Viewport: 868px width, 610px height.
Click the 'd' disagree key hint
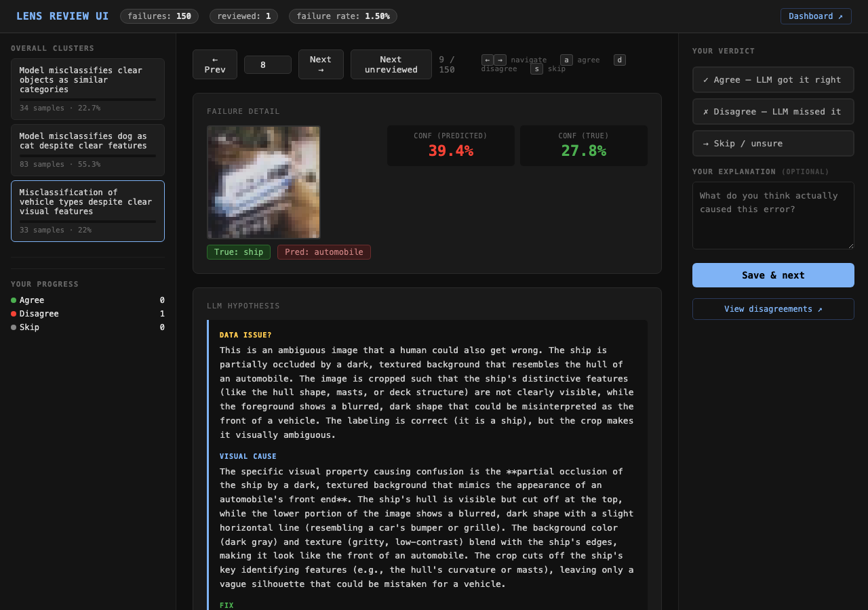tap(620, 60)
